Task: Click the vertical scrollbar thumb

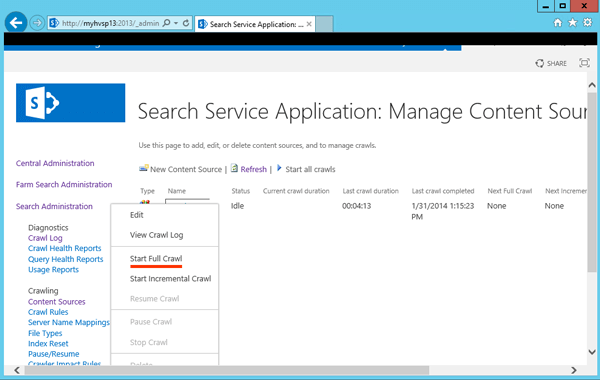Action: [x=592, y=182]
